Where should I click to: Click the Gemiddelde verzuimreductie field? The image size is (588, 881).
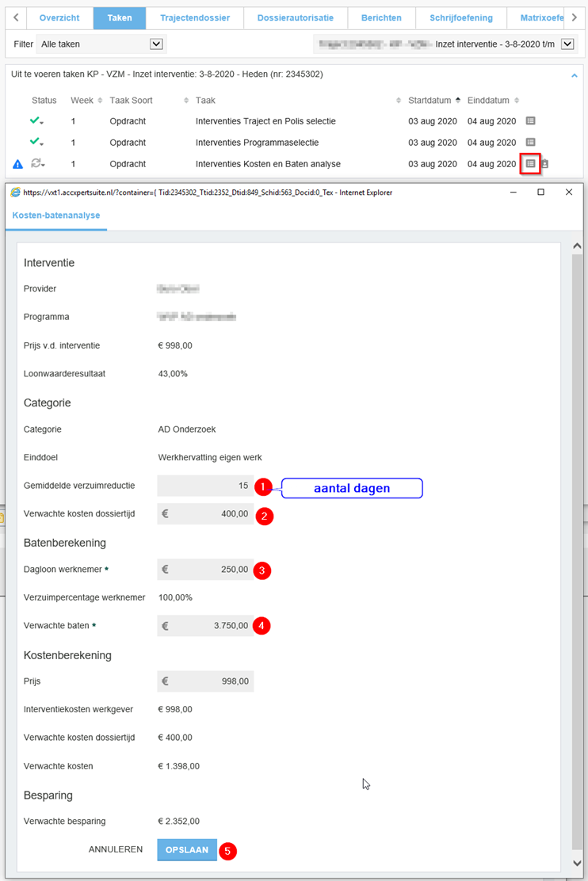(x=206, y=486)
